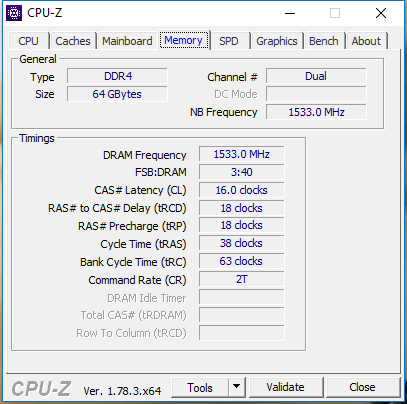Click the CAS# Latency value 16.0 clocks

click(242, 190)
